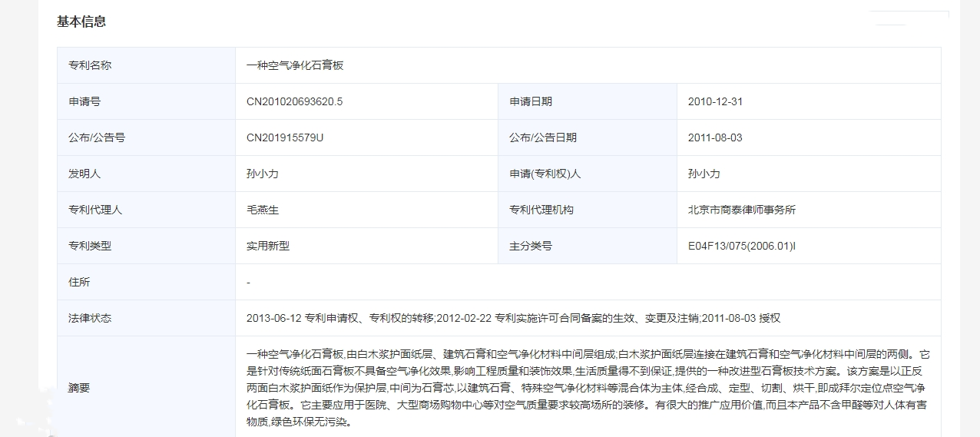The height and width of the screenshot is (437, 980).
Task: Click applicant 孙小力 beside 申请(专利权)人
Action: 704,174
